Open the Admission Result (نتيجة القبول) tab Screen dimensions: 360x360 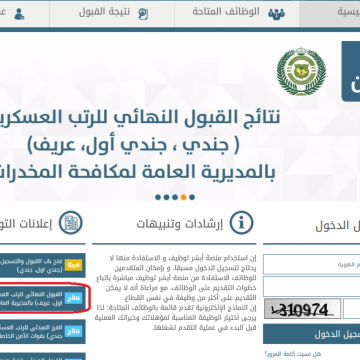coord(112,13)
